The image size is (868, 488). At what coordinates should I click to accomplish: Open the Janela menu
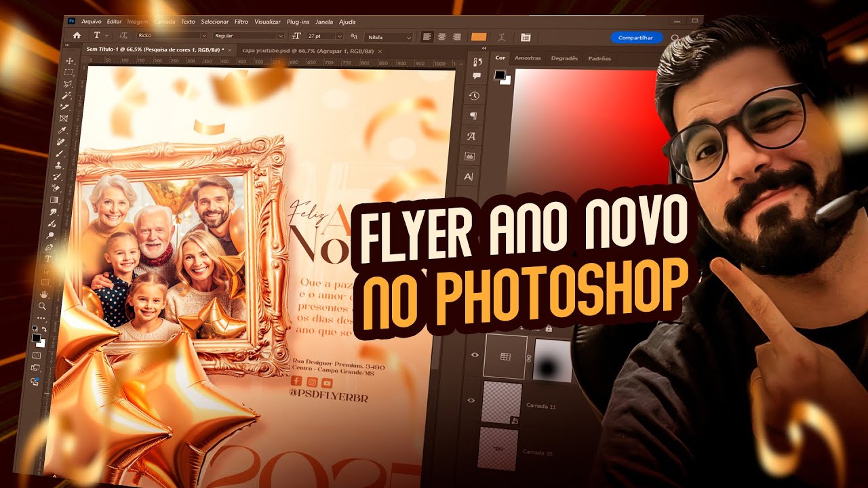pyautogui.click(x=325, y=22)
